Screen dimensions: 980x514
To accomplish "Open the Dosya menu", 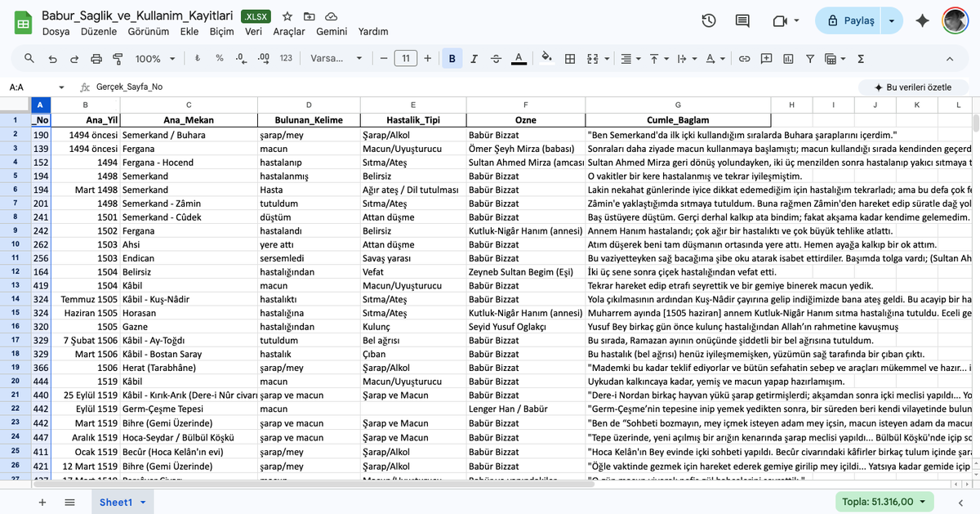I will [x=56, y=32].
